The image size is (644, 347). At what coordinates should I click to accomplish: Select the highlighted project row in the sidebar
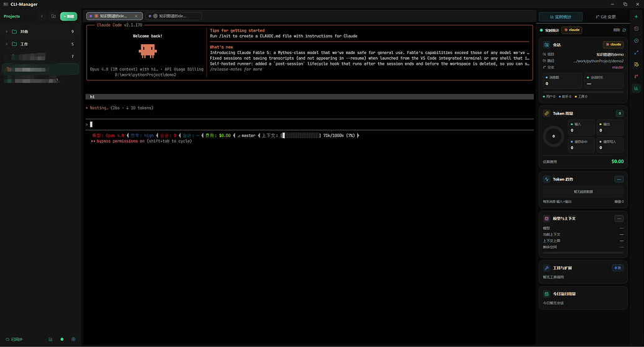(40, 70)
